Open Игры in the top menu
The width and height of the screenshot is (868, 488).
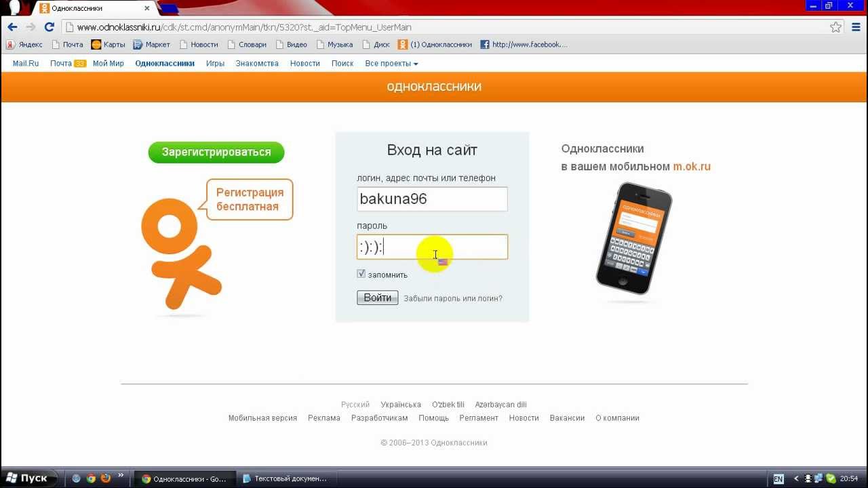pyautogui.click(x=216, y=64)
